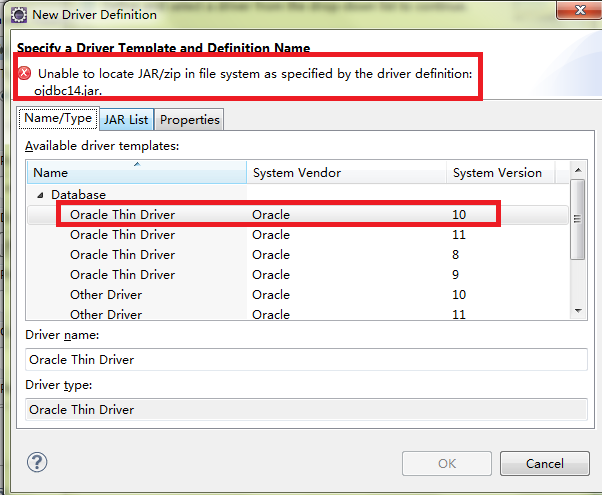The width and height of the screenshot is (602, 495).
Task: Sort by System Vendor column header
Action: pos(346,172)
